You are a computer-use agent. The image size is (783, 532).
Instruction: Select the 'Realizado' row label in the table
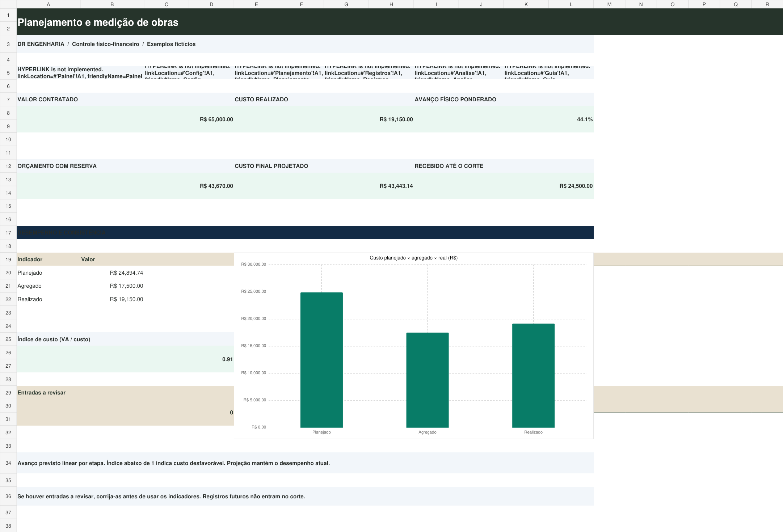pyautogui.click(x=30, y=299)
